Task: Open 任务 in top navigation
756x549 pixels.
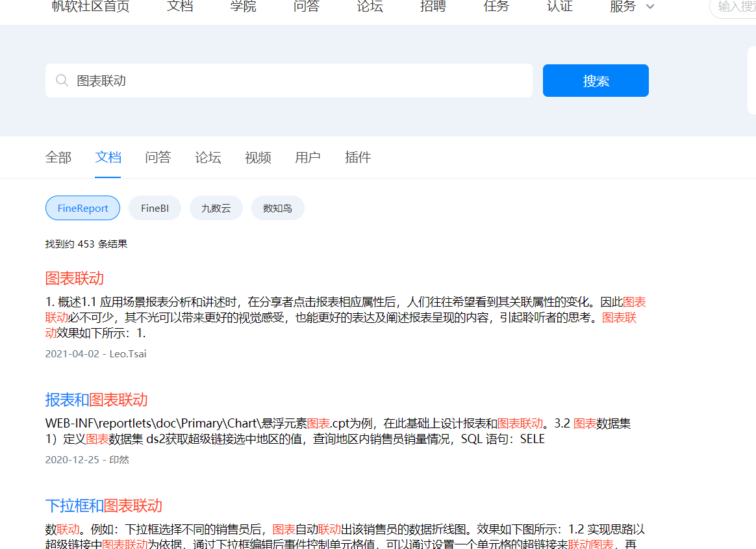Action: pos(496,6)
